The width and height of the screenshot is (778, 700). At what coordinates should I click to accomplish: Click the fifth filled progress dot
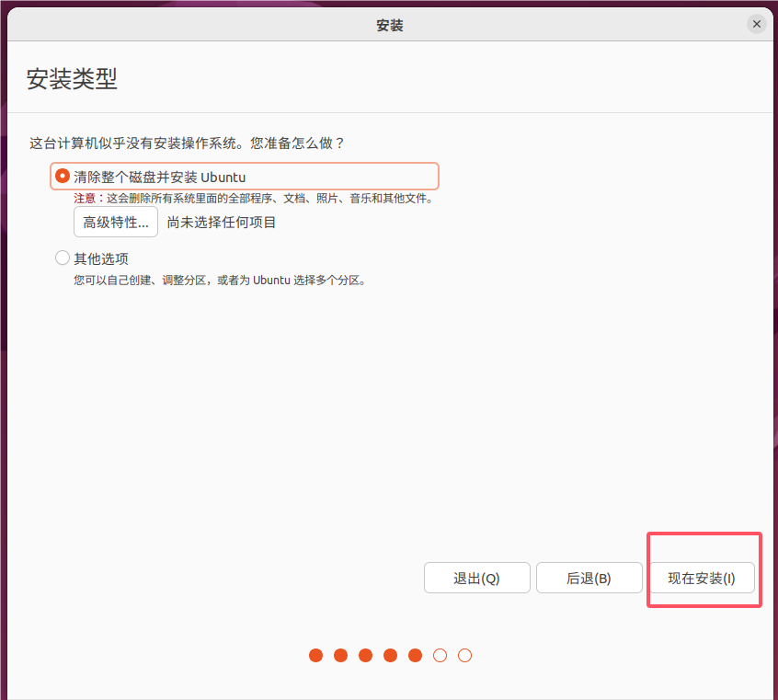click(x=415, y=656)
